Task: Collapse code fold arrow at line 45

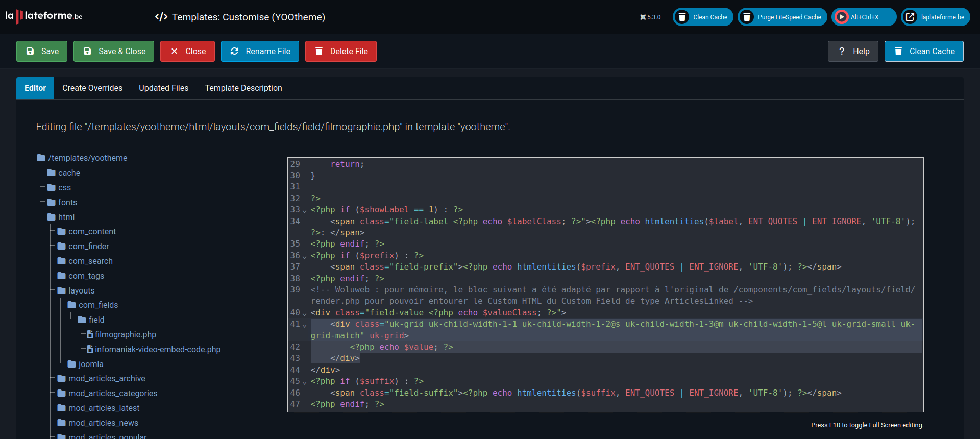Action: click(x=305, y=382)
